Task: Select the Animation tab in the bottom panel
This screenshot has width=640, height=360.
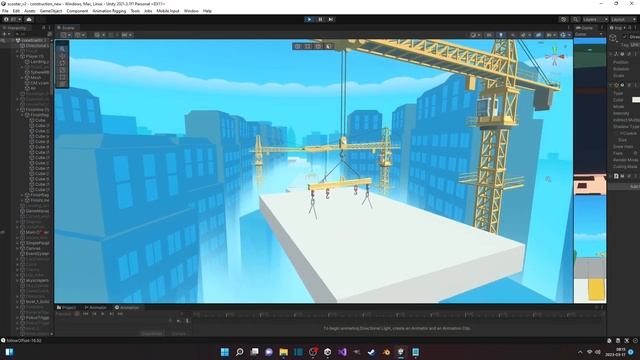Action: coord(127,307)
